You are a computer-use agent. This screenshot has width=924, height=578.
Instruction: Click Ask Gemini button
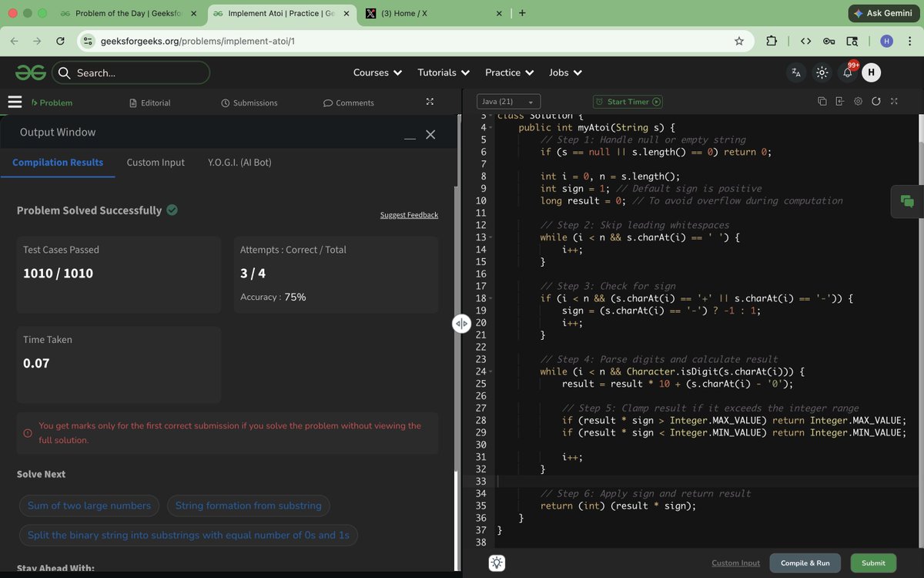(882, 13)
